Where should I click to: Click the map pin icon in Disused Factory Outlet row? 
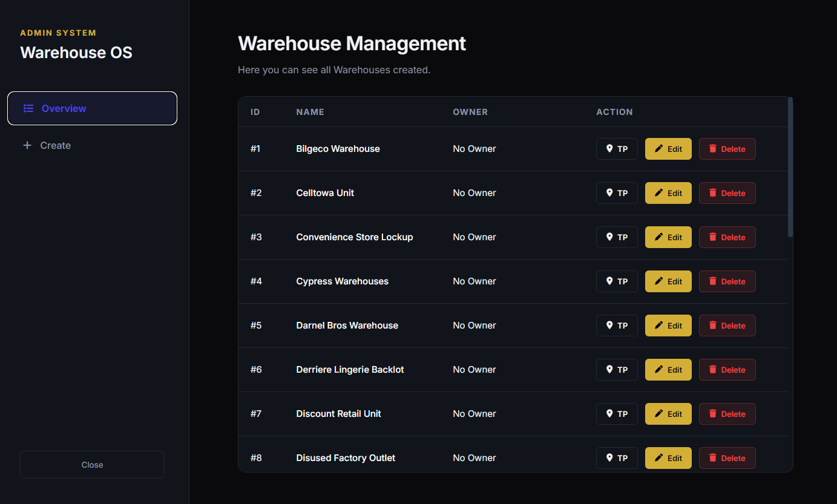pyautogui.click(x=609, y=458)
